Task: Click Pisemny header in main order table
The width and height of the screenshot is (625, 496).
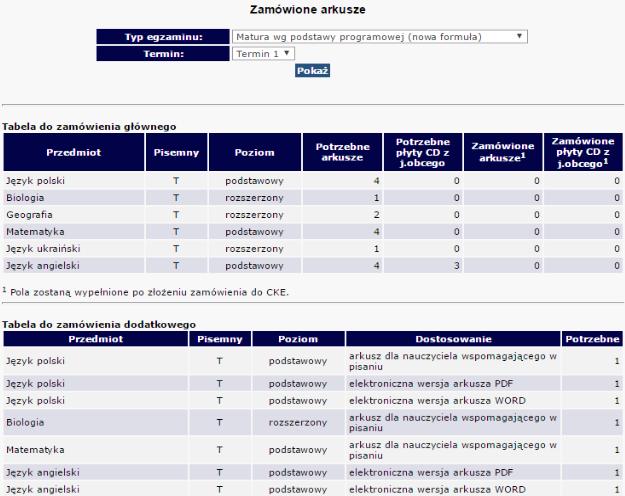Action: click(x=176, y=152)
